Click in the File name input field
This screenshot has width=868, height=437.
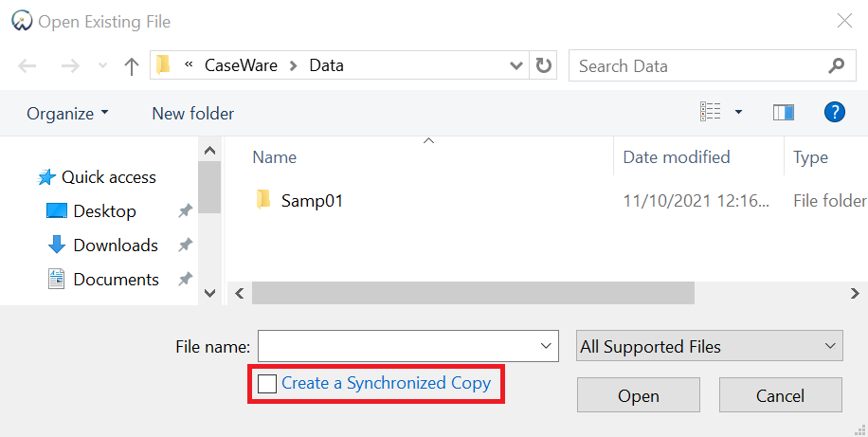click(396, 346)
